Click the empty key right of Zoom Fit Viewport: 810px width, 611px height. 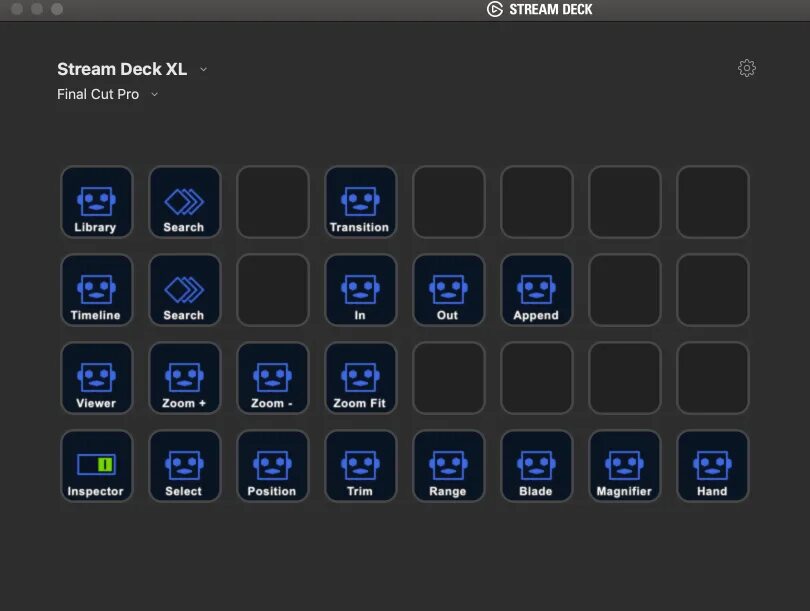[x=448, y=378]
